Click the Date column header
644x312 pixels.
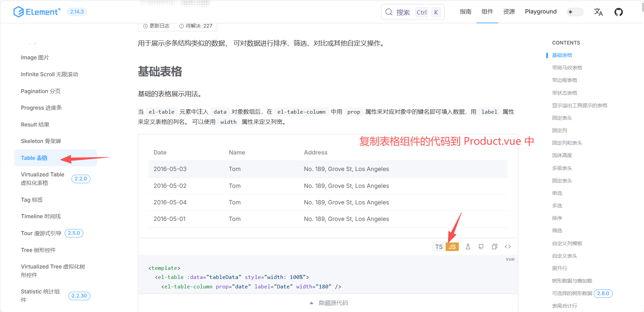(160, 152)
